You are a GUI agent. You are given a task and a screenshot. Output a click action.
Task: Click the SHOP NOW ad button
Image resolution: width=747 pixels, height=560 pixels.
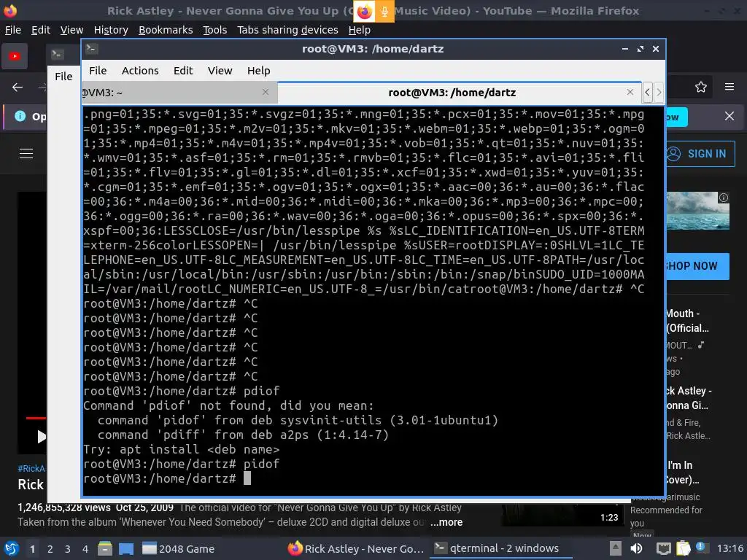pyautogui.click(x=697, y=266)
